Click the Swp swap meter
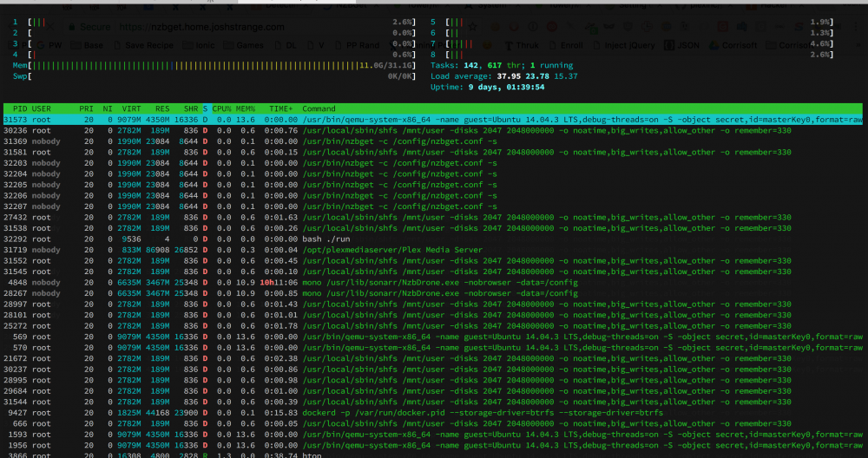 [214, 76]
